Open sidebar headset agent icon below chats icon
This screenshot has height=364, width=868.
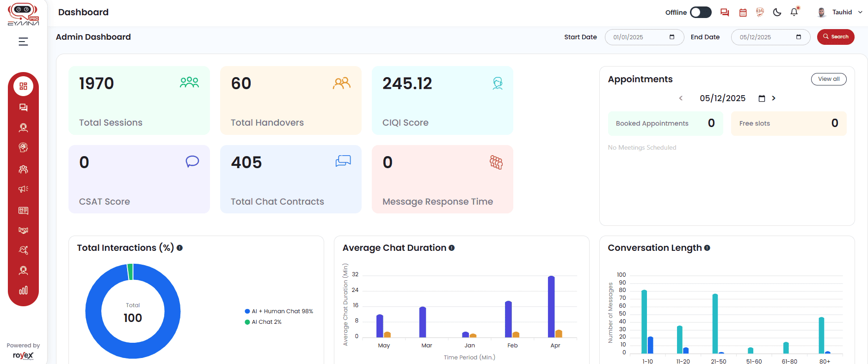[23, 128]
